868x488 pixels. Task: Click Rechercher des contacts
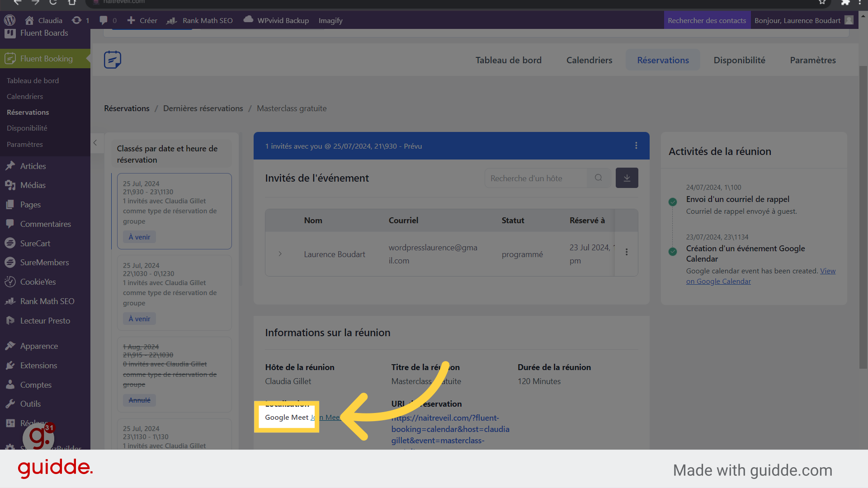[707, 20]
